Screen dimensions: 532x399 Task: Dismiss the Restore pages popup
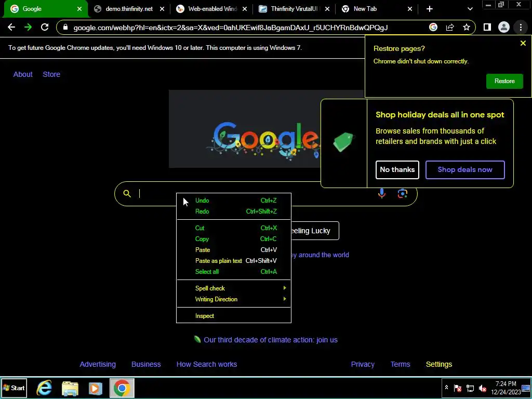pos(523,43)
